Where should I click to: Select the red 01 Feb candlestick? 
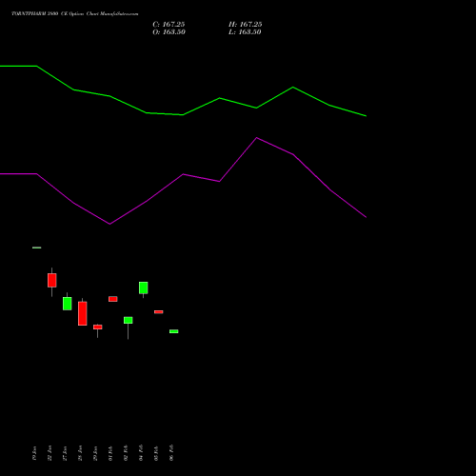pos(113,299)
